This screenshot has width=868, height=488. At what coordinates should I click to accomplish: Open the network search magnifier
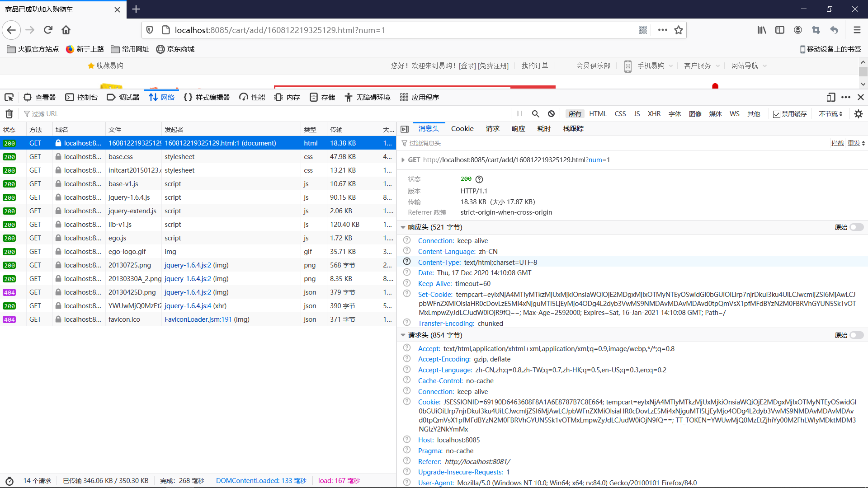pos(535,114)
